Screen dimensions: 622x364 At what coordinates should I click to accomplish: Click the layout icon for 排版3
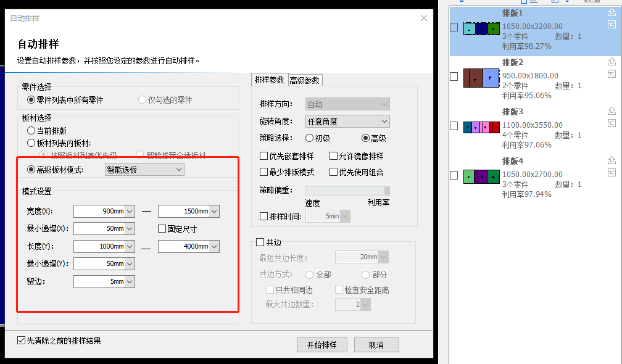(x=612, y=123)
